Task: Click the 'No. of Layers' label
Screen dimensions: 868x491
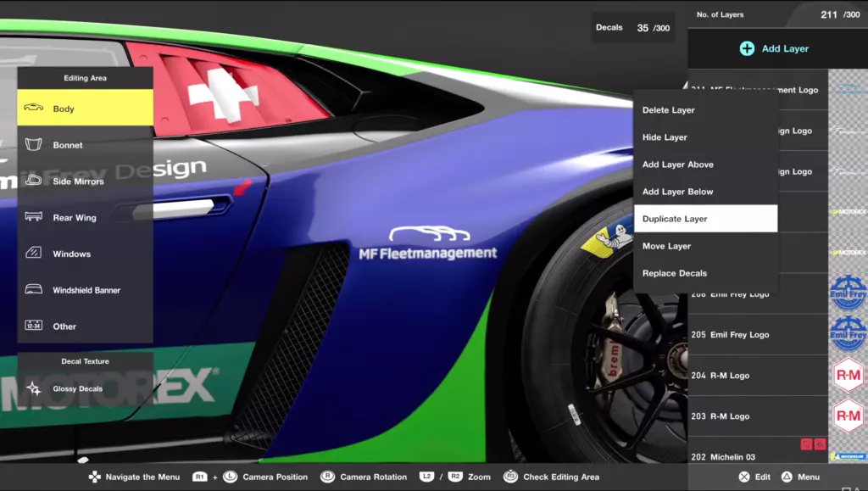Action: point(720,15)
